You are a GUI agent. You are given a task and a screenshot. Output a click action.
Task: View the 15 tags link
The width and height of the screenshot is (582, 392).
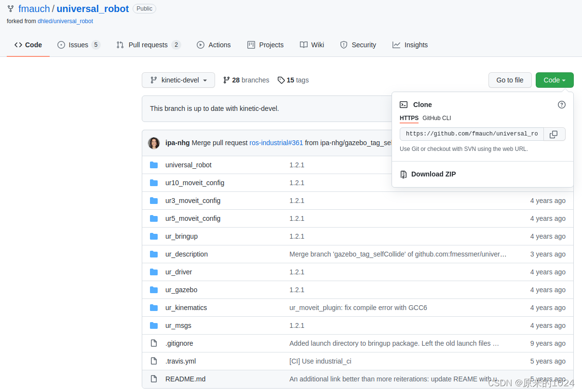point(293,80)
